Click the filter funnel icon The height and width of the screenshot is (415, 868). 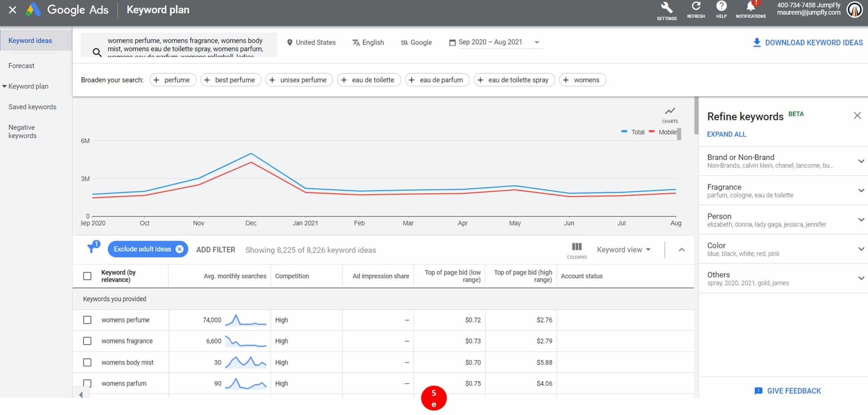pyautogui.click(x=93, y=248)
